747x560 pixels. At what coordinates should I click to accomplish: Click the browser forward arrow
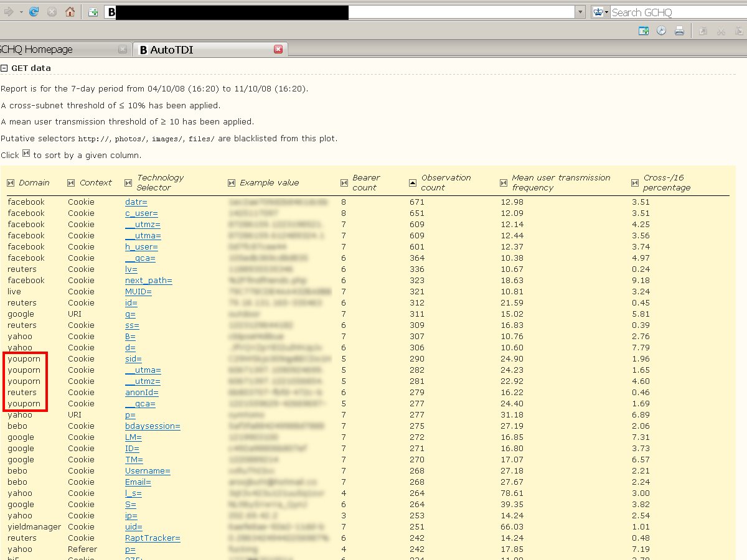[8, 12]
